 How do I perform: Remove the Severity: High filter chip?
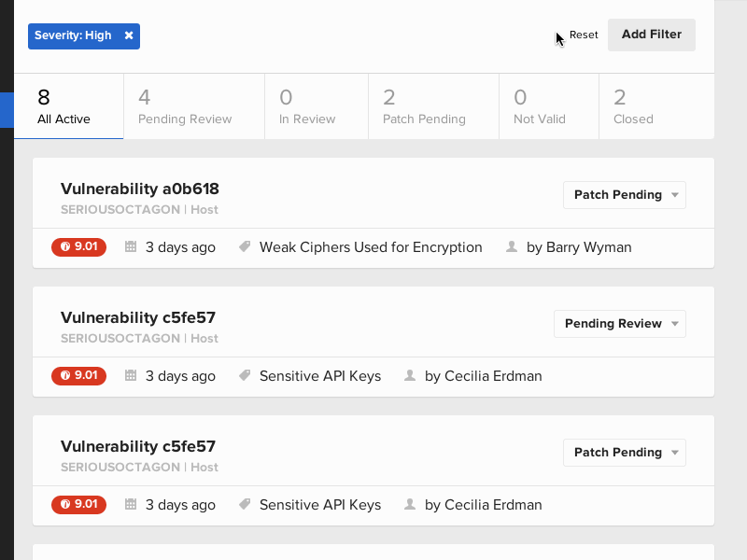pos(129,35)
